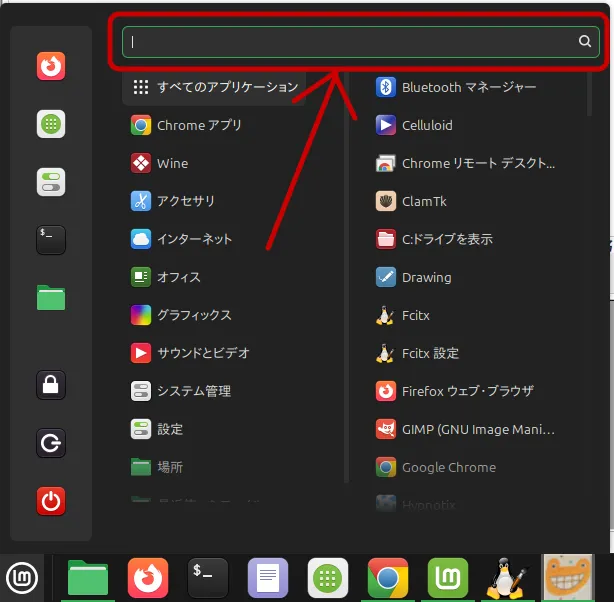Choose the サウンドとビデオ category

(x=203, y=353)
